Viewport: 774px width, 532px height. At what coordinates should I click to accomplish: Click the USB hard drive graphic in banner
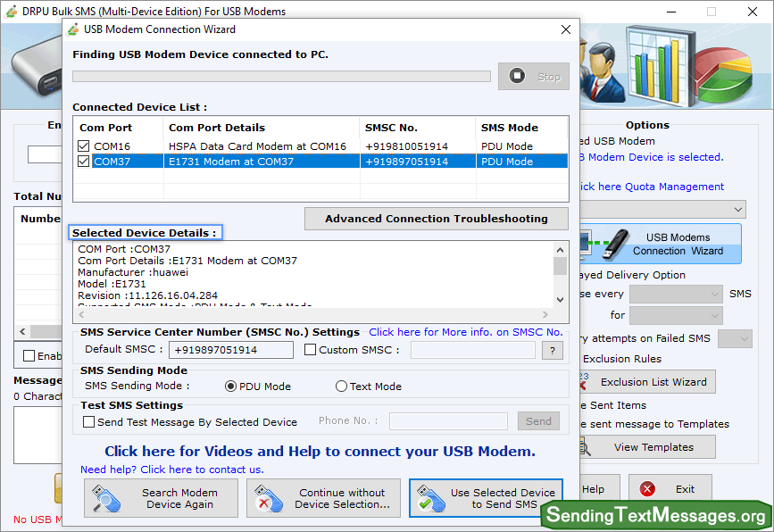(37, 69)
